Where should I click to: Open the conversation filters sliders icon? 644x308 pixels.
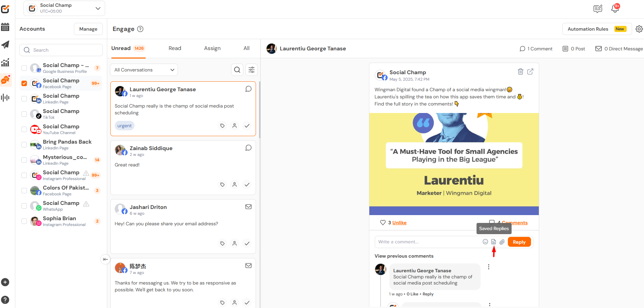coord(252,70)
